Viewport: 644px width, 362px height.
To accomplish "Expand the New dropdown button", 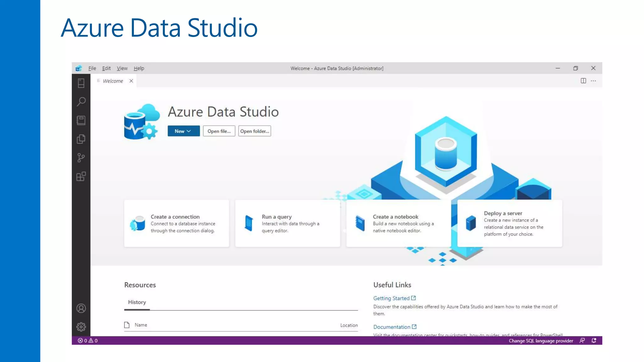I will point(184,131).
